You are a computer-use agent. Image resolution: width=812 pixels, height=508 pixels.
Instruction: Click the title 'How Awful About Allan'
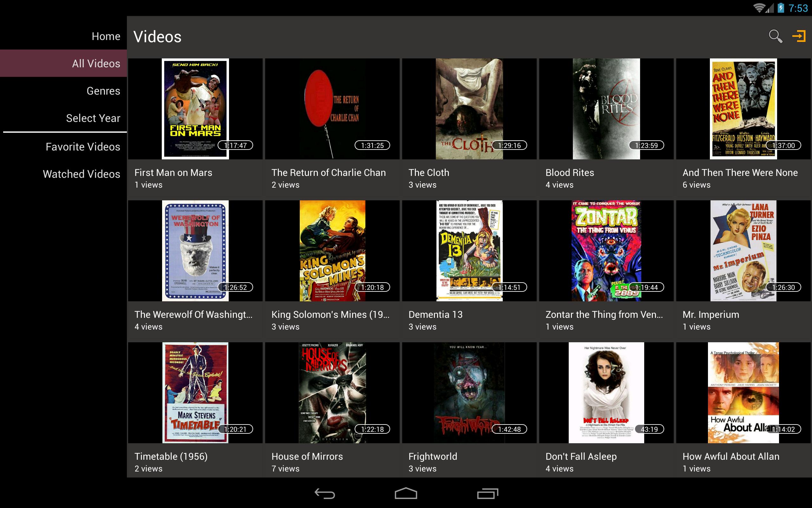pos(731,456)
